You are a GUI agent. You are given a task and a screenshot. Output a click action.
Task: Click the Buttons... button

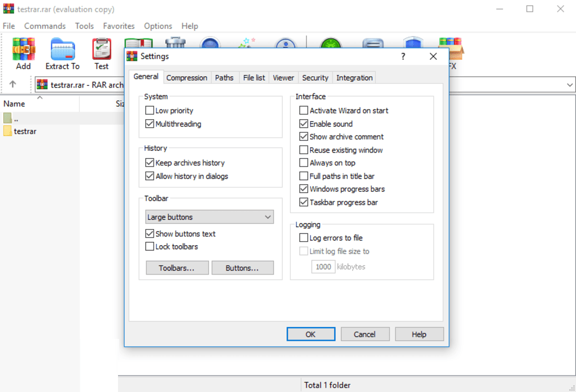[242, 268]
